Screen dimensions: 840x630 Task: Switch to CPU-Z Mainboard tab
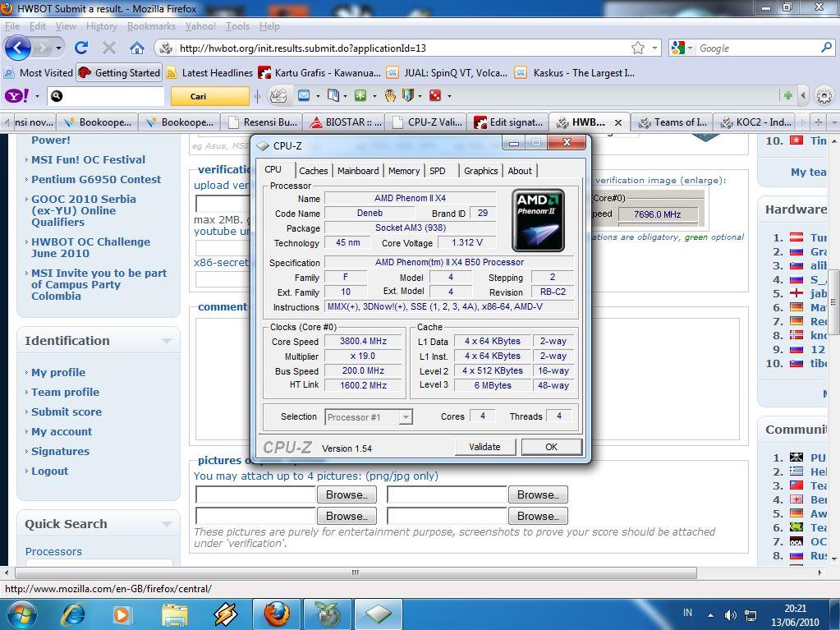click(358, 171)
